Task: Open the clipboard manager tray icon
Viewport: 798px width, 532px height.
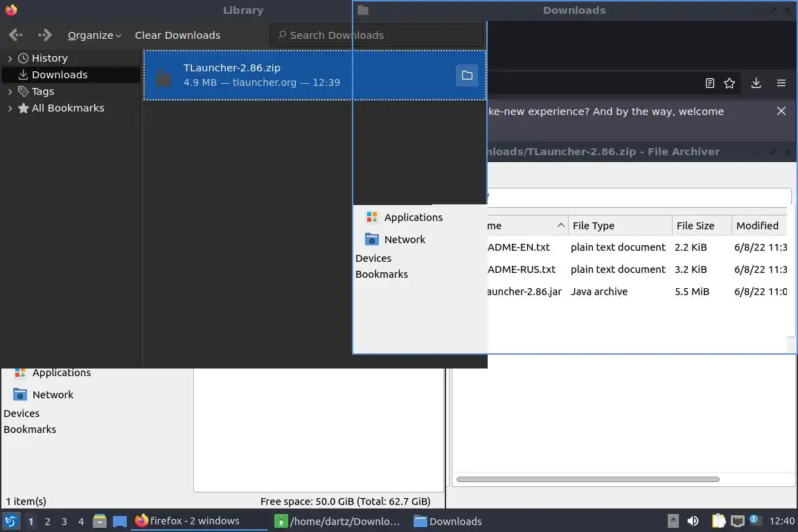Action: (x=718, y=521)
